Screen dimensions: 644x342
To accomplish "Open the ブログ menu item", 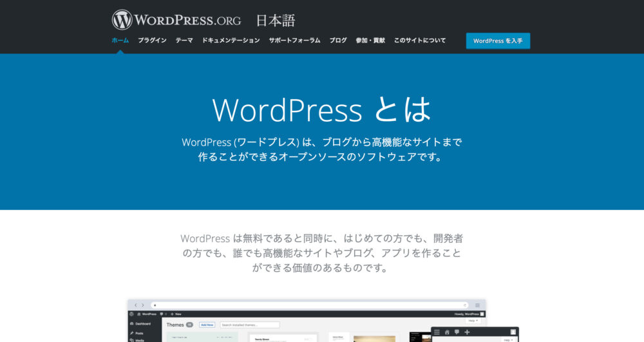I will [338, 40].
